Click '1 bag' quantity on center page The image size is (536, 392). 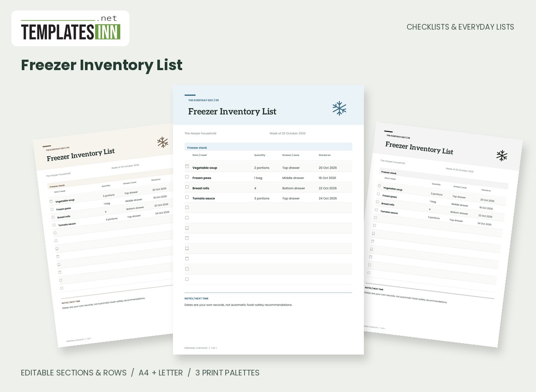(258, 178)
